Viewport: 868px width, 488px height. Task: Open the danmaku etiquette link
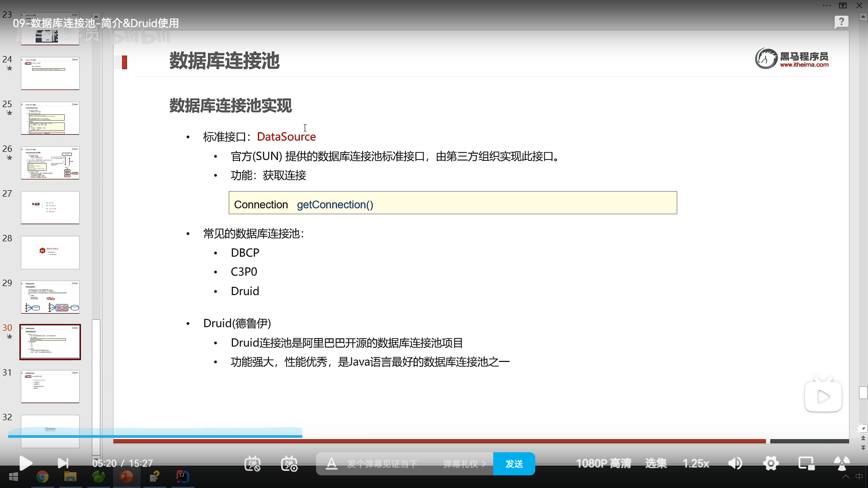[464, 464]
